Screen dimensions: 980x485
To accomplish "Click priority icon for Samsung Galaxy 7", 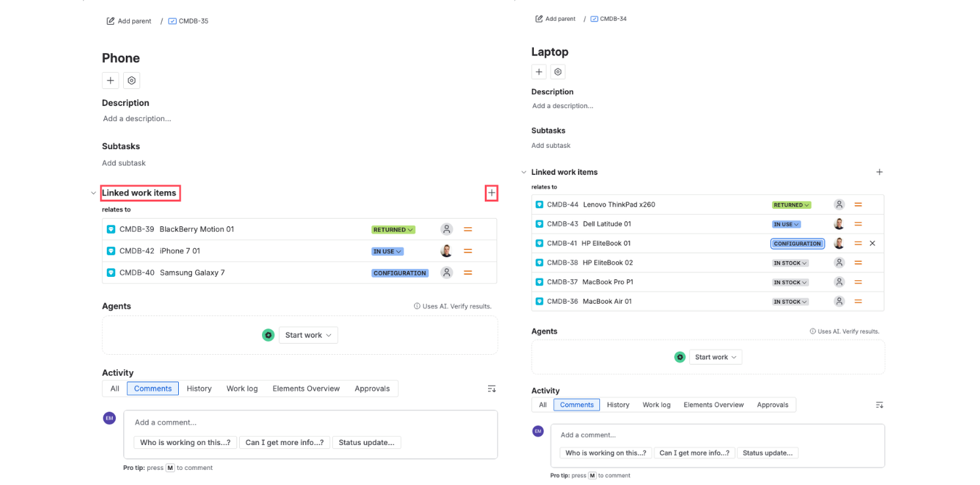I will click(468, 273).
